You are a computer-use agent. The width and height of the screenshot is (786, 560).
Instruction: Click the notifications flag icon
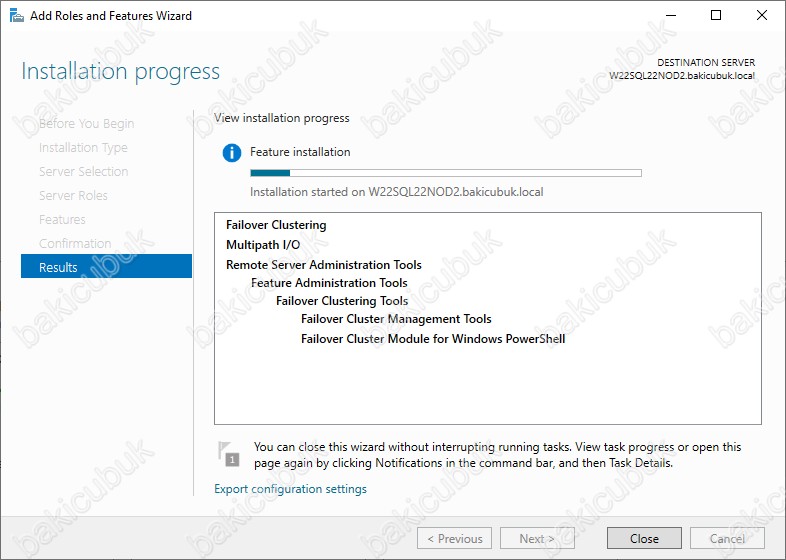[228, 453]
